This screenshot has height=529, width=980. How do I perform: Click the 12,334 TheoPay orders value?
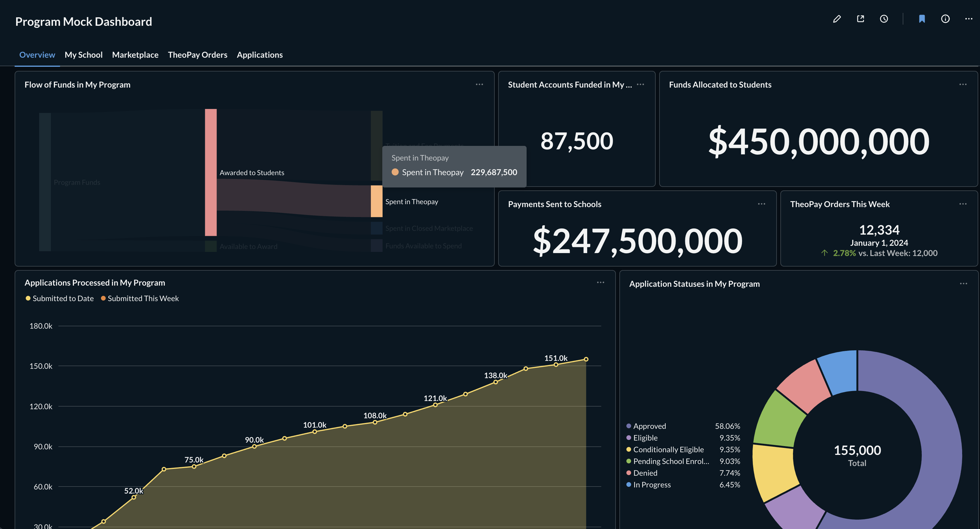click(x=879, y=230)
